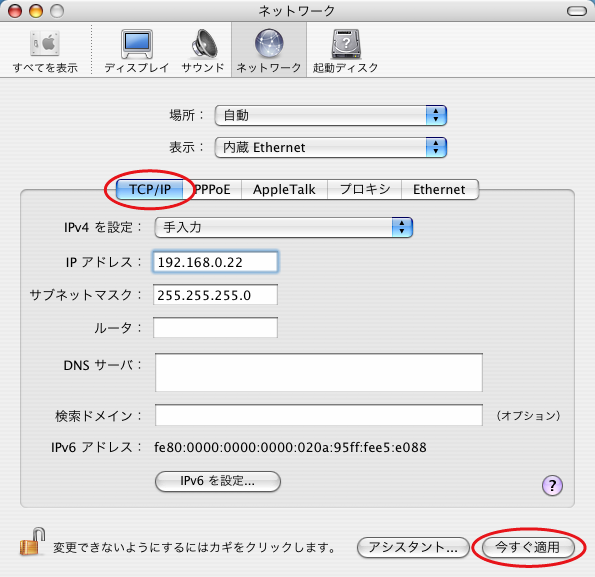The width and height of the screenshot is (595, 577).
Task: Click the toolbar toggle pill in title bar
Action: point(577,11)
